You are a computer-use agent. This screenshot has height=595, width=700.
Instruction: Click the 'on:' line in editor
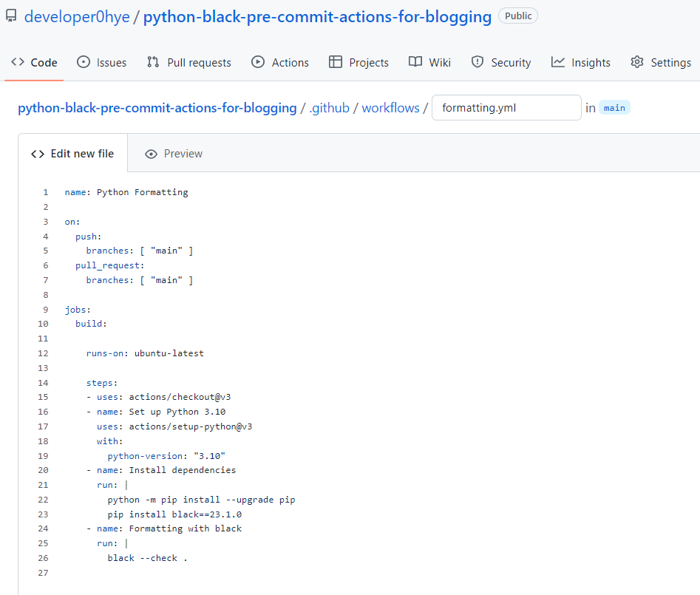(x=72, y=222)
